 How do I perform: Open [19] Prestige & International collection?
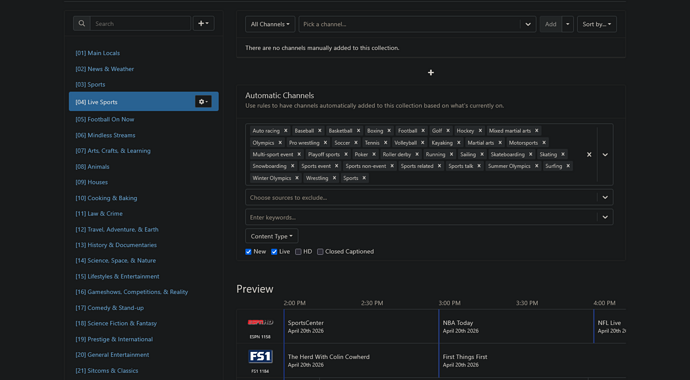click(x=114, y=339)
